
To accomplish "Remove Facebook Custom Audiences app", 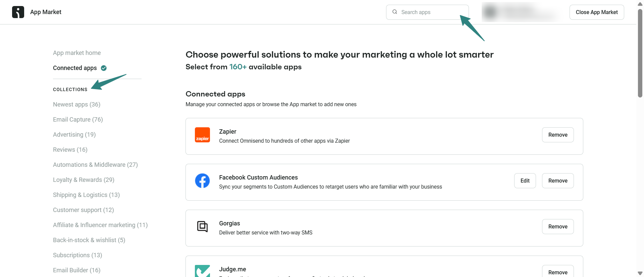I will click(x=558, y=181).
